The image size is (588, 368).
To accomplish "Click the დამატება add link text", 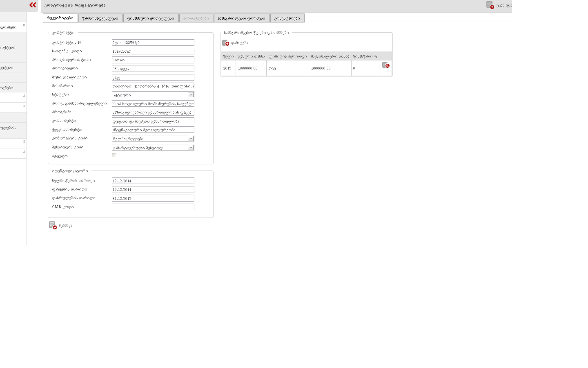I will coord(239,43).
